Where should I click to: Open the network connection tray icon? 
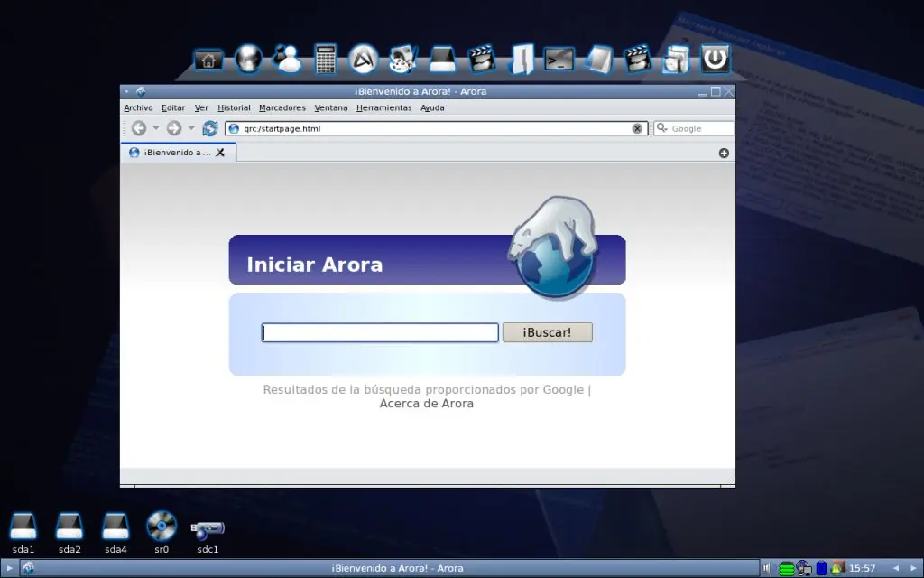[803, 568]
